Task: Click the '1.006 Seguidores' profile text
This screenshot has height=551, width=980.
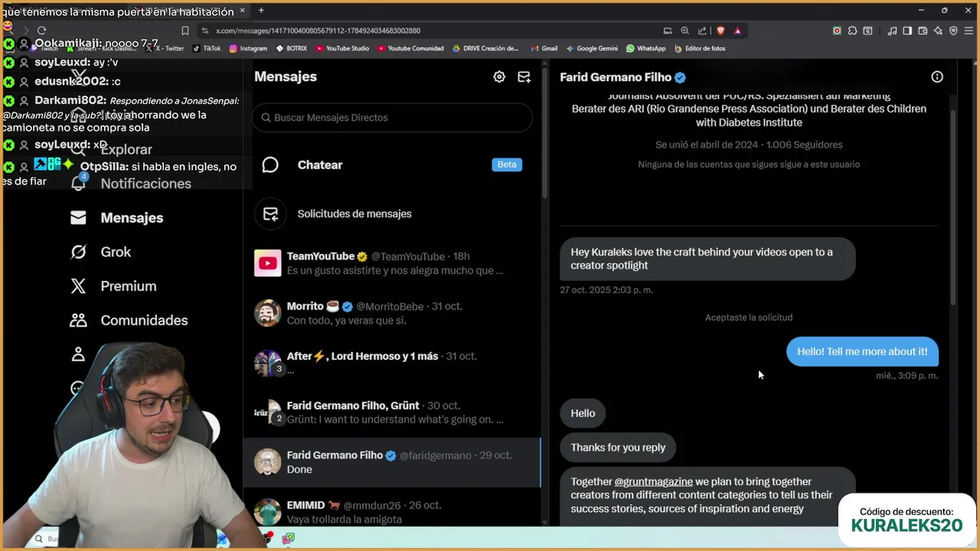Action: click(x=804, y=145)
